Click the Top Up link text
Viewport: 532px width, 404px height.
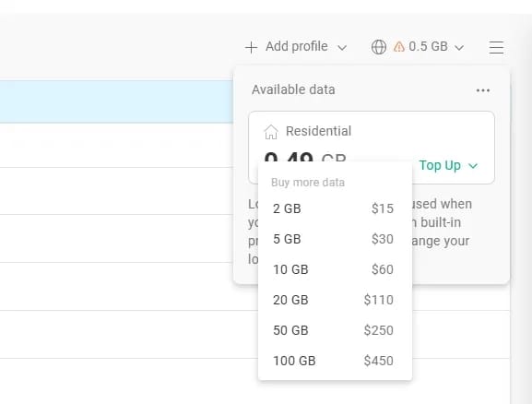pyautogui.click(x=440, y=165)
